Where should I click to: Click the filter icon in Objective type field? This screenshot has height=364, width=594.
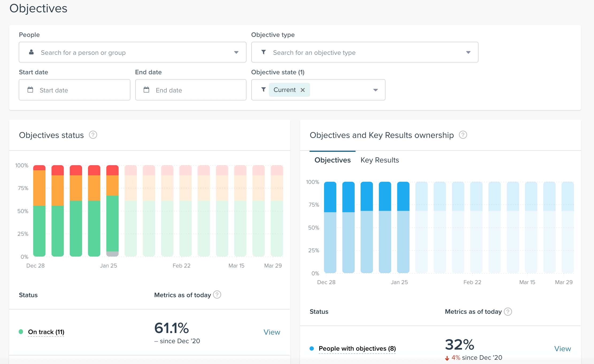(x=264, y=52)
